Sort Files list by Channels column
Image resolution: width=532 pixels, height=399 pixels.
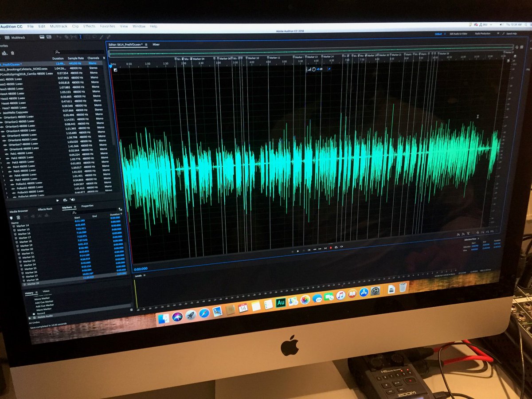(x=93, y=58)
